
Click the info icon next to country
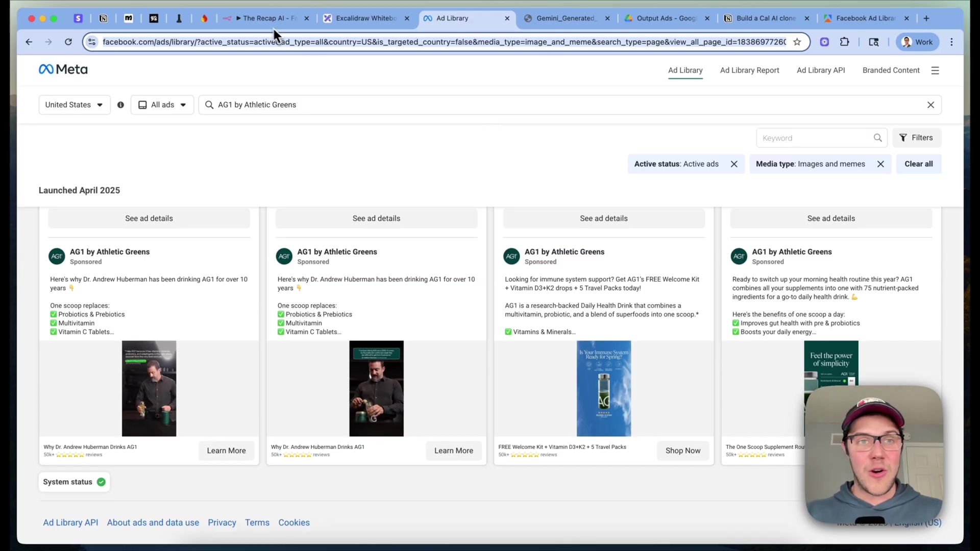point(120,105)
